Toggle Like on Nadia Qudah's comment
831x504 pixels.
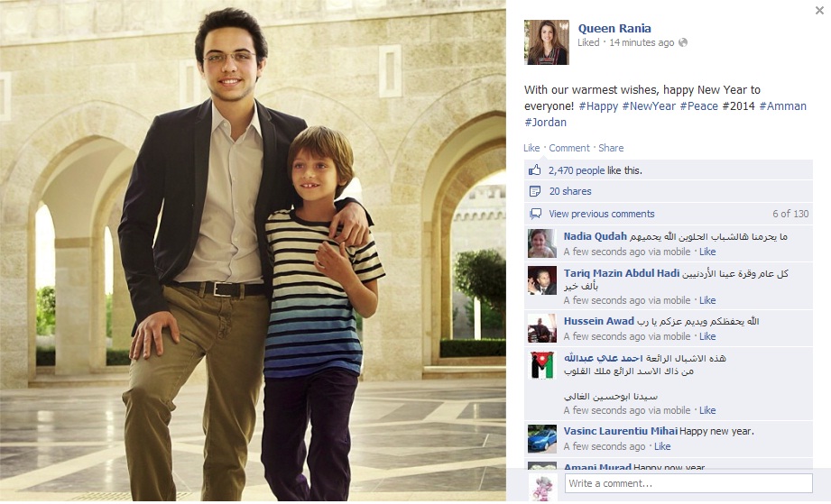[707, 252]
